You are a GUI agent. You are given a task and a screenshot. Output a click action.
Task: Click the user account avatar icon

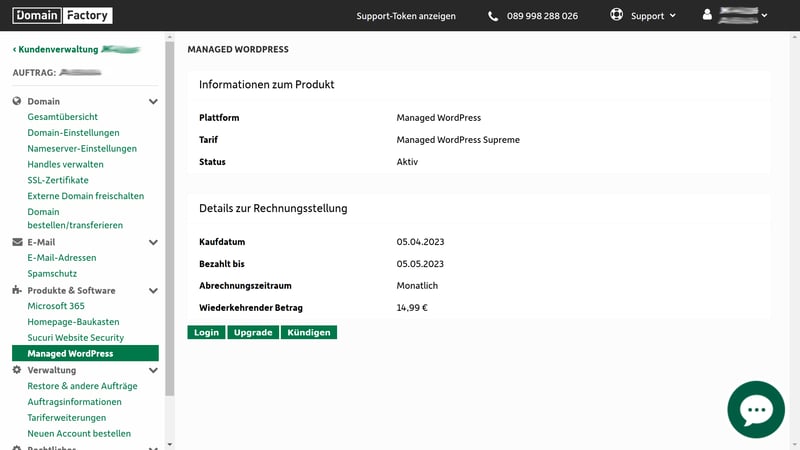708,16
